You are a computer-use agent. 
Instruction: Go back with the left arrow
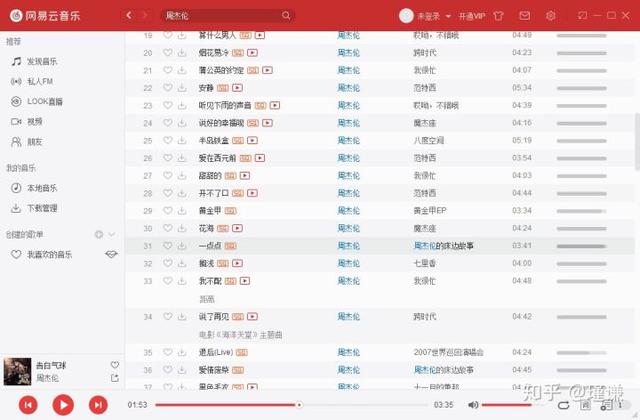[x=129, y=16]
